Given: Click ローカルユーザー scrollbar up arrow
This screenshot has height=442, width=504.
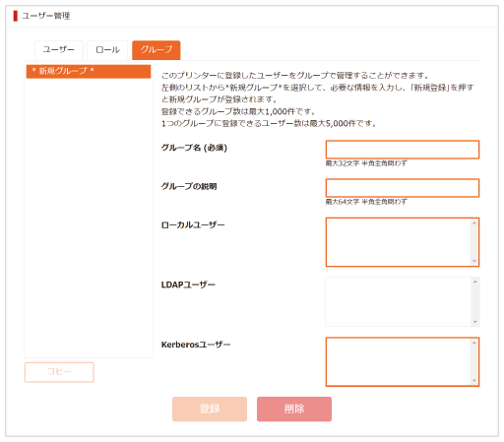Looking at the screenshot, I should pos(474,223).
